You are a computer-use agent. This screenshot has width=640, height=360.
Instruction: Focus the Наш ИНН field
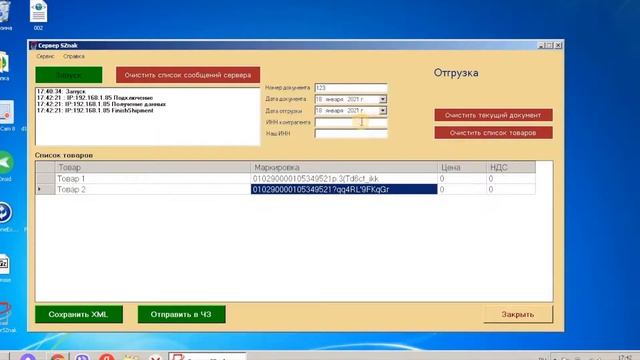(x=351, y=133)
